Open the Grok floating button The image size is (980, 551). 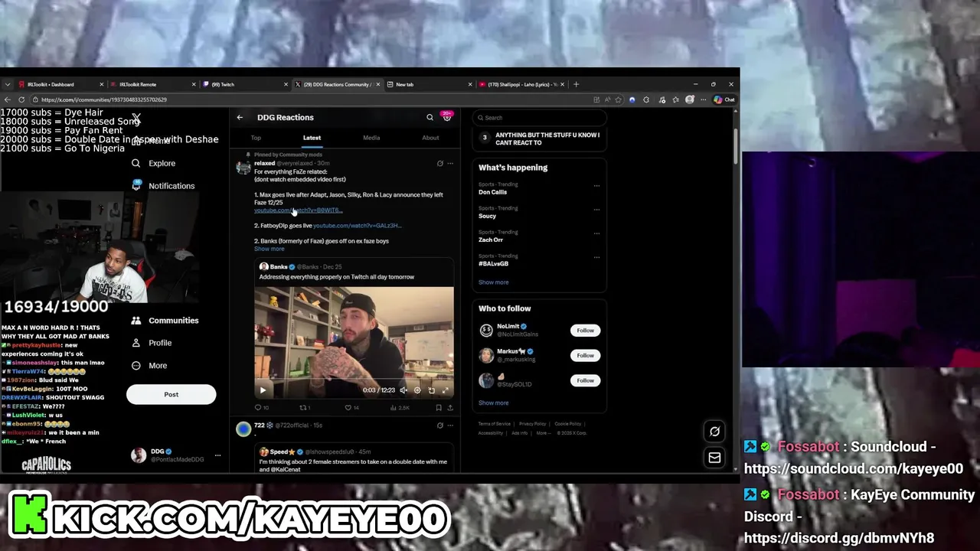pyautogui.click(x=714, y=432)
